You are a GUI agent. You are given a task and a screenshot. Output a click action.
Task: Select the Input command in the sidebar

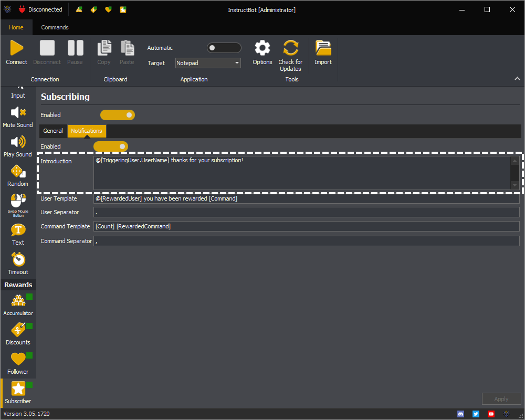pos(18,92)
